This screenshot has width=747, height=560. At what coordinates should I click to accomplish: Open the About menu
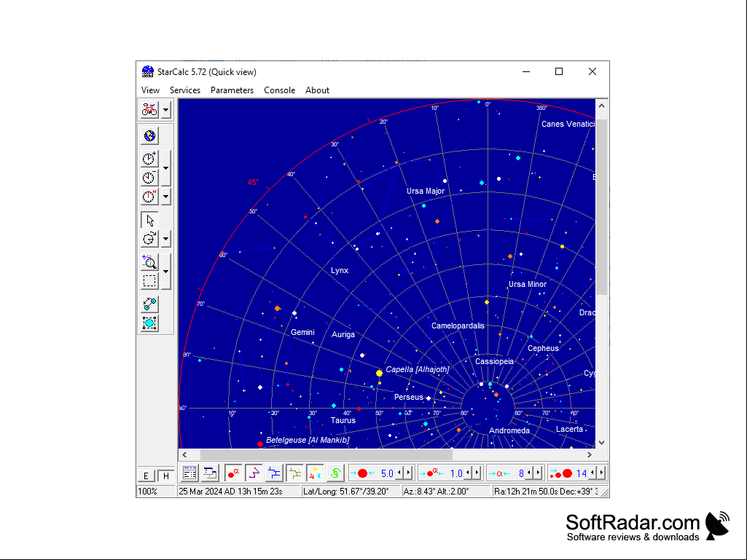coord(317,90)
